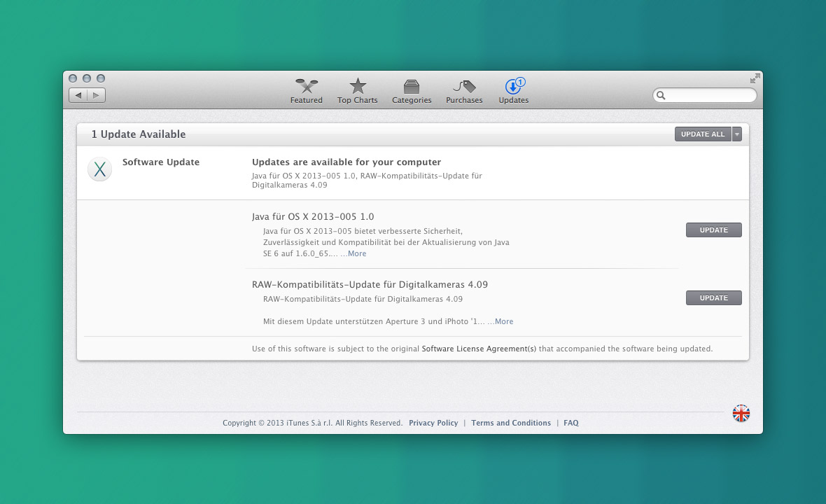The height and width of the screenshot is (504, 826).
Task: Open the Featured section icon
Action: tap(307, 86)
